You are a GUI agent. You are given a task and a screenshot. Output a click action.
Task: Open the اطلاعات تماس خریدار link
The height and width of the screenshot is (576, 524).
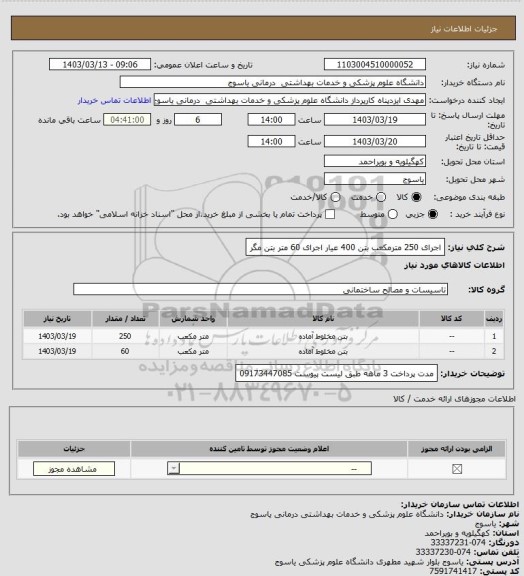tap(115, 100)
